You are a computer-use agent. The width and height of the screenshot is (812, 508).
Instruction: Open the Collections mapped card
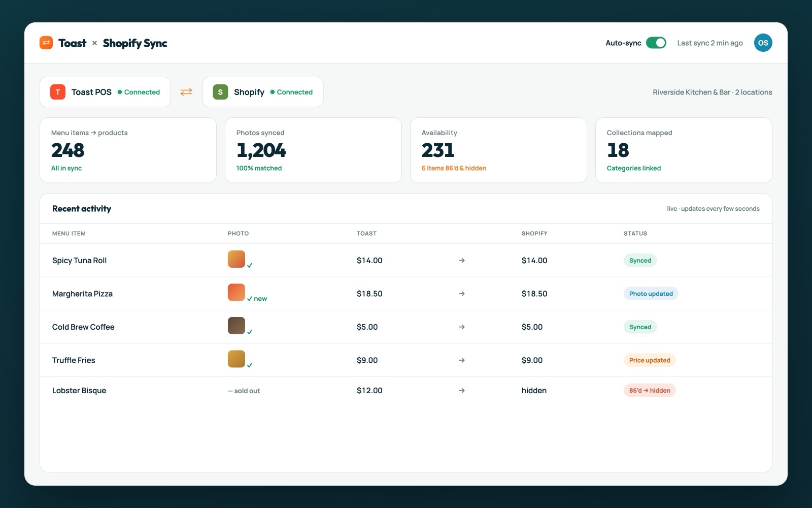684,150
